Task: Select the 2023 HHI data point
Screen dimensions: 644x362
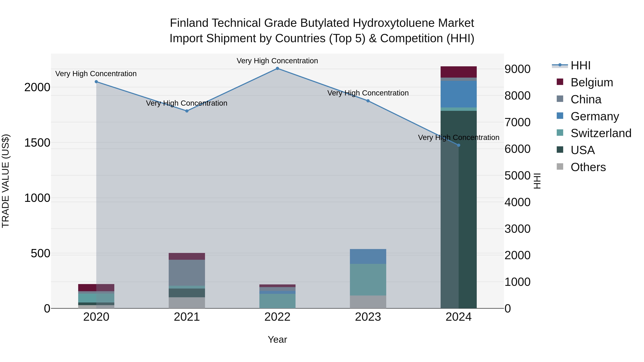Action: tap(368, 101)
